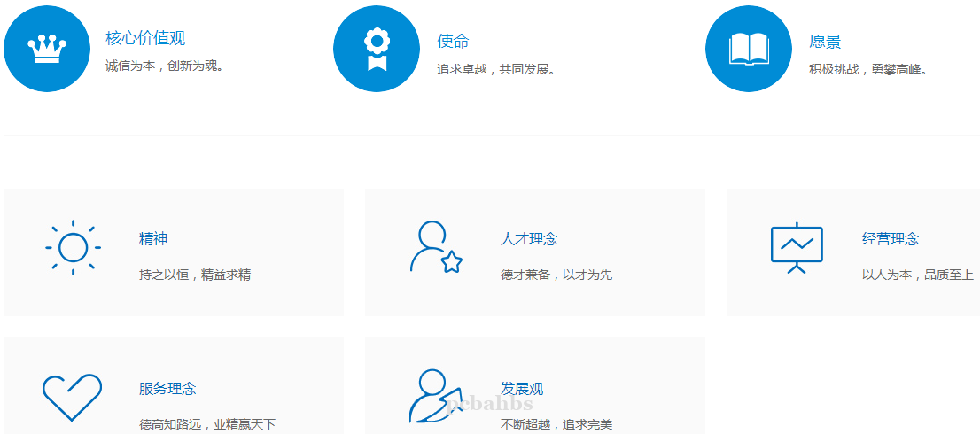Image resolution: width=980 pixels, height=434 pixels.
Task: Open the 核心价值观 heading link
Action: [x=145, y=39]
